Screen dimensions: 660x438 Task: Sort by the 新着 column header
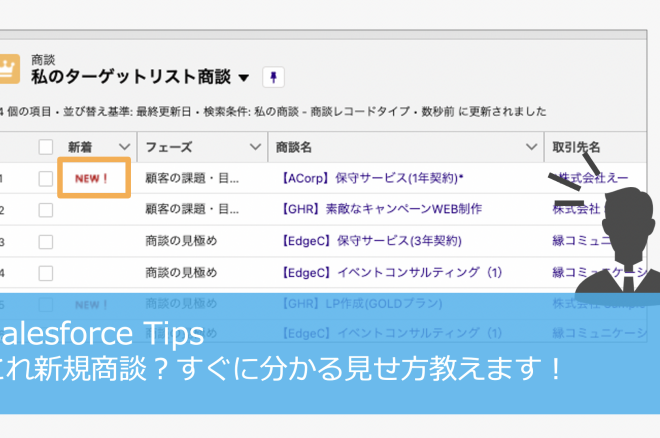click(x=80, y=147)
